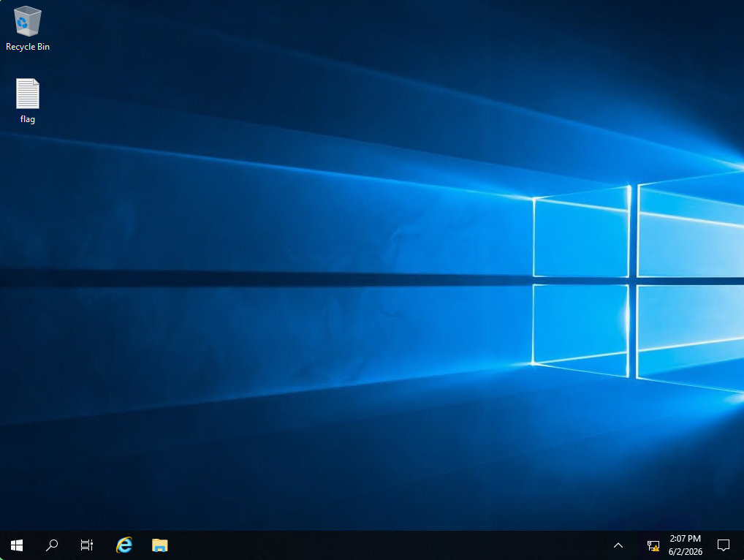The image size is (744, 560).
Task: Open the clock showing 2:07 PM
Action: click(685, 545)
